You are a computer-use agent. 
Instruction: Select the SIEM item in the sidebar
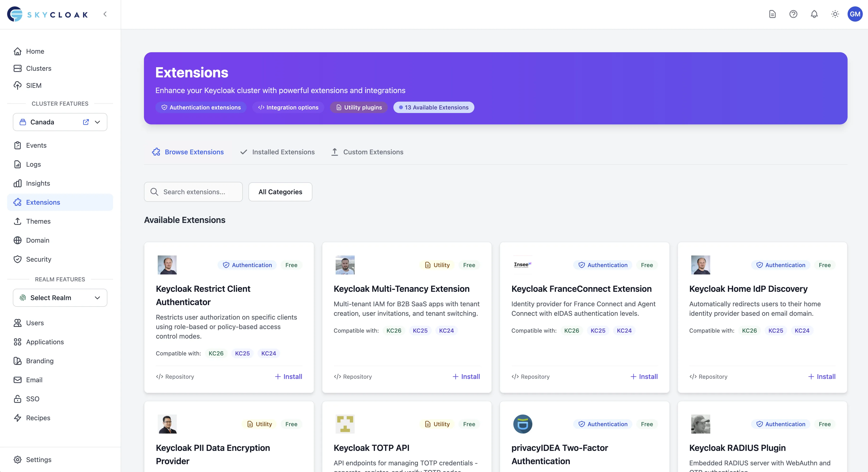coord(34,85)
